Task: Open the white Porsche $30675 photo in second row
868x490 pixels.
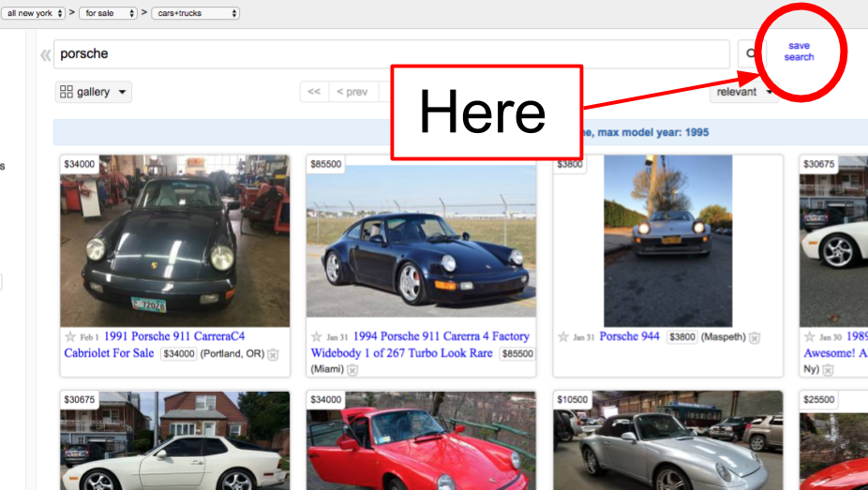Action: tap(175, 440)
